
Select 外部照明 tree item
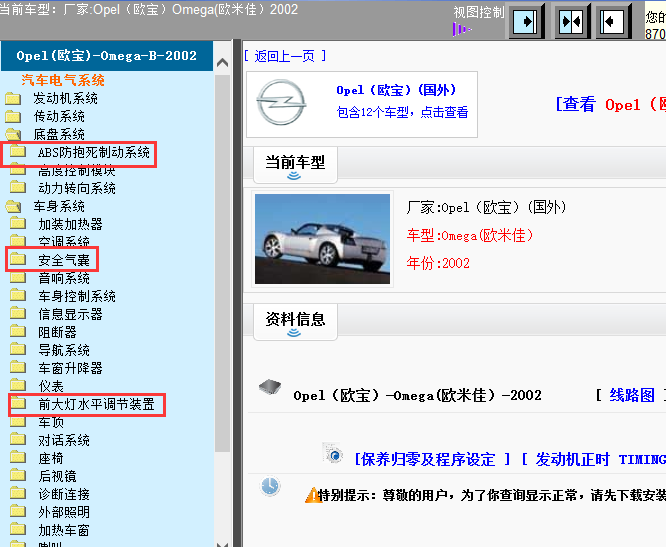[x=64, y=512]
